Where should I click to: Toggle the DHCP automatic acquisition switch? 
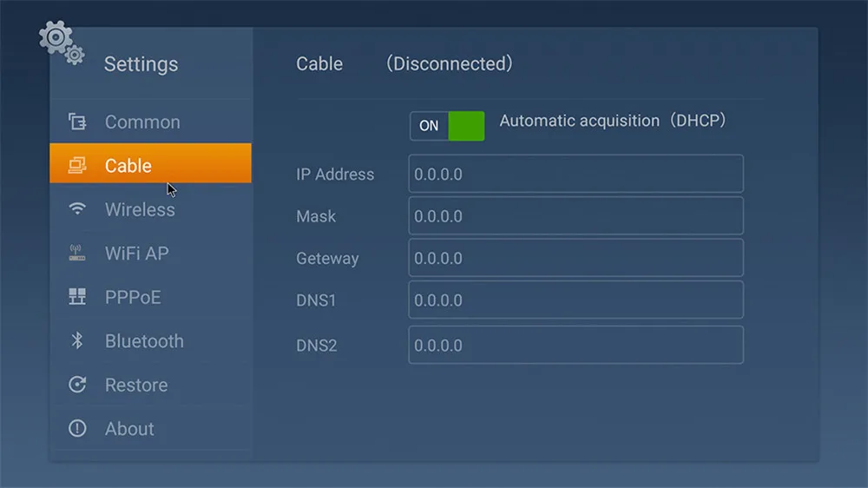pyautogui.click(x=447, y=126)
